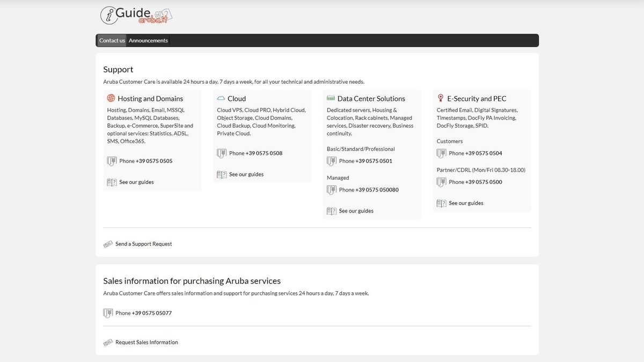Click guides icon under E-Security and PEC
This screenshot has height=362, width=644.
(441, 203)
